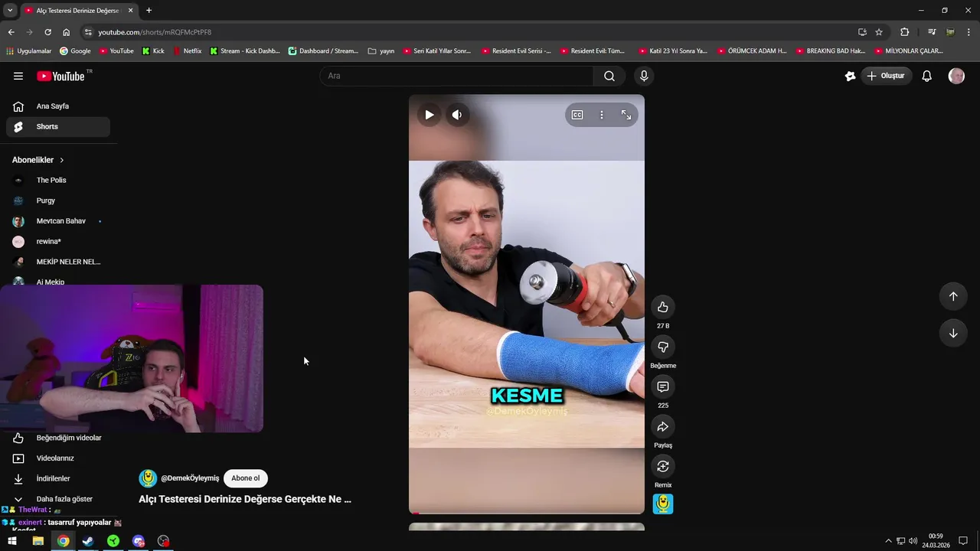Open the notifications bell

(926, 76)
